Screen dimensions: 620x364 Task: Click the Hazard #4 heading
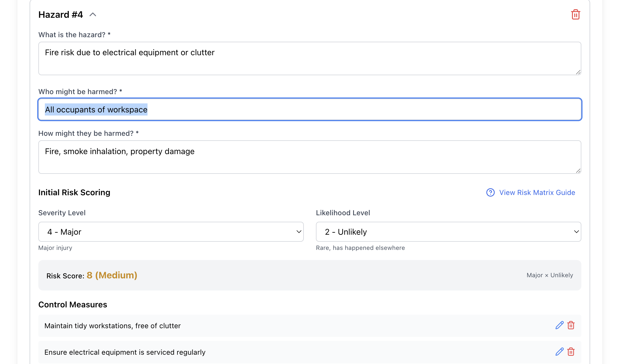(61, 15)
